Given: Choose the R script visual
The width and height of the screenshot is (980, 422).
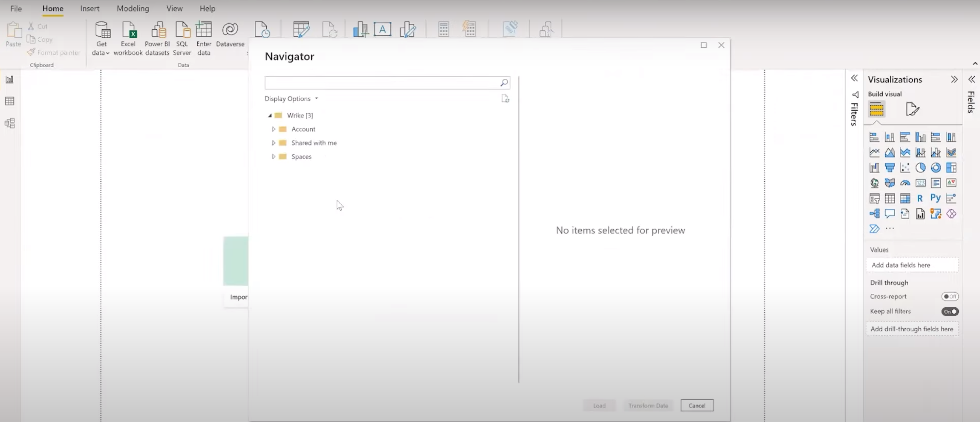Looking at the screenshot, I should (x=920, y=198).
